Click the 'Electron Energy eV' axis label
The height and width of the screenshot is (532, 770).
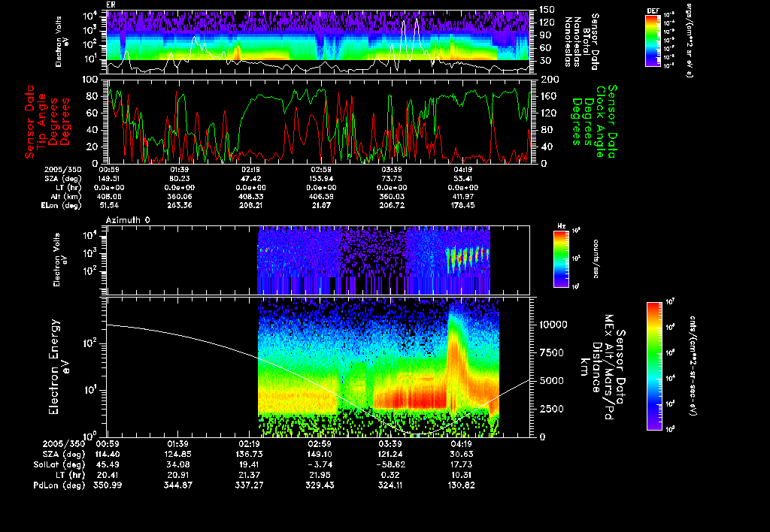59,367
